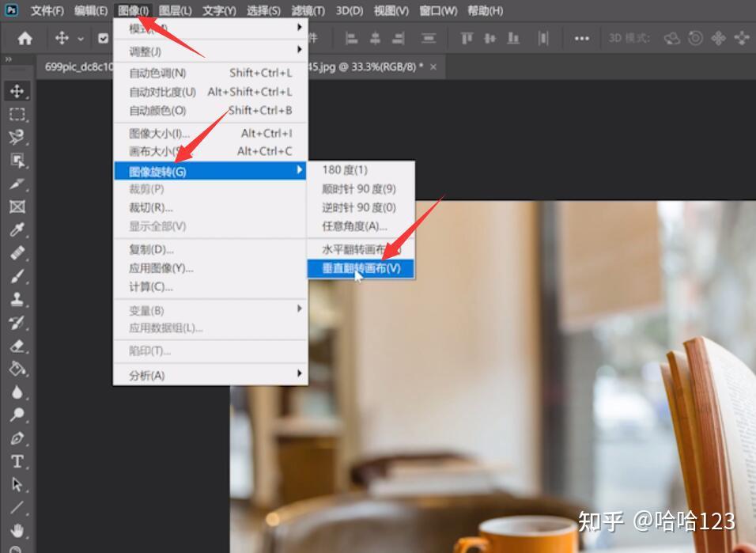Select the Hand tool
This screenshot has width=756, height=553.
pos(17,531)
